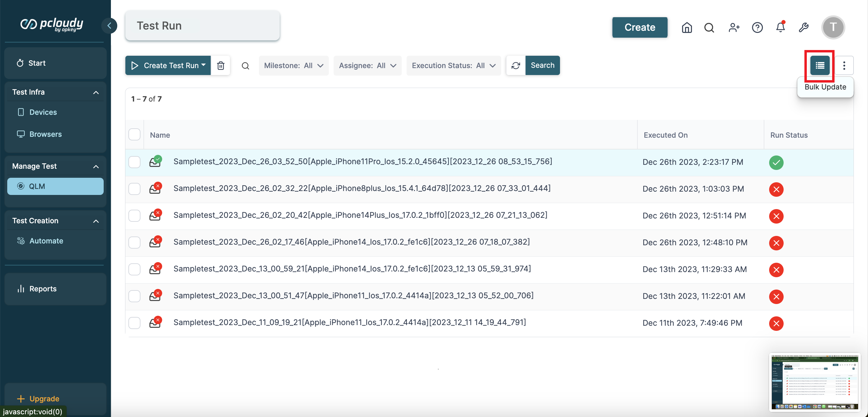Collapse the Test Creation section
Image resolution: width=868 pixels, height=417 pixels.
pos(96,221)
